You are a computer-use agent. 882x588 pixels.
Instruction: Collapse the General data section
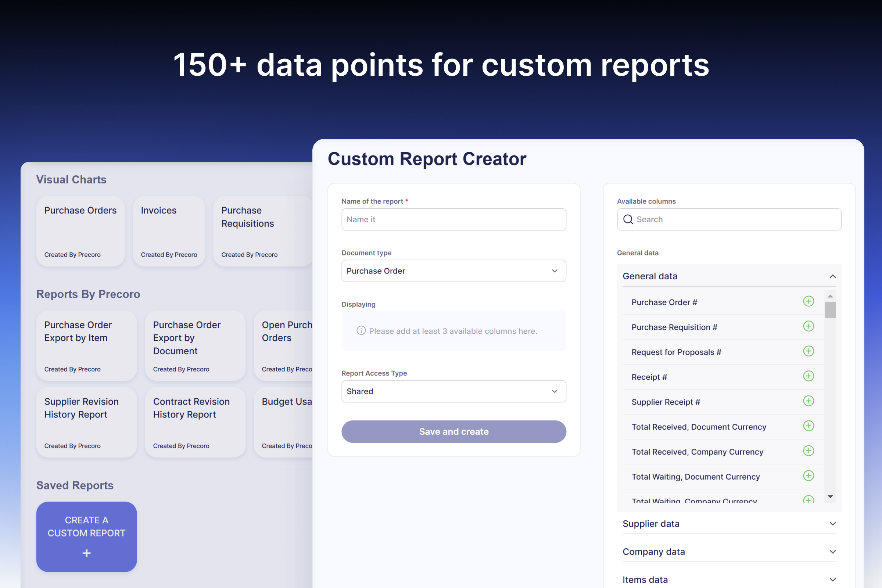tap(833, 276)
